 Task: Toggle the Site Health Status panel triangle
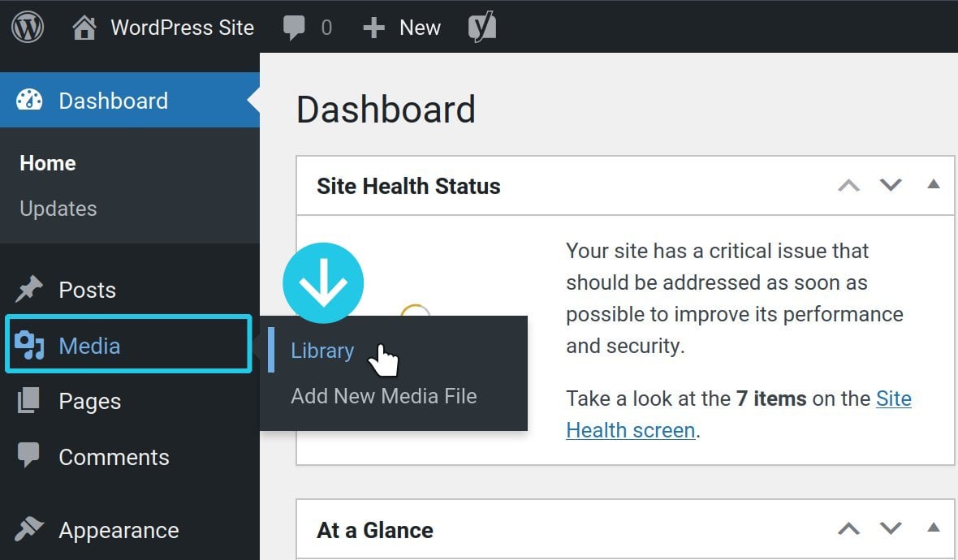click(x=934, y=185)
